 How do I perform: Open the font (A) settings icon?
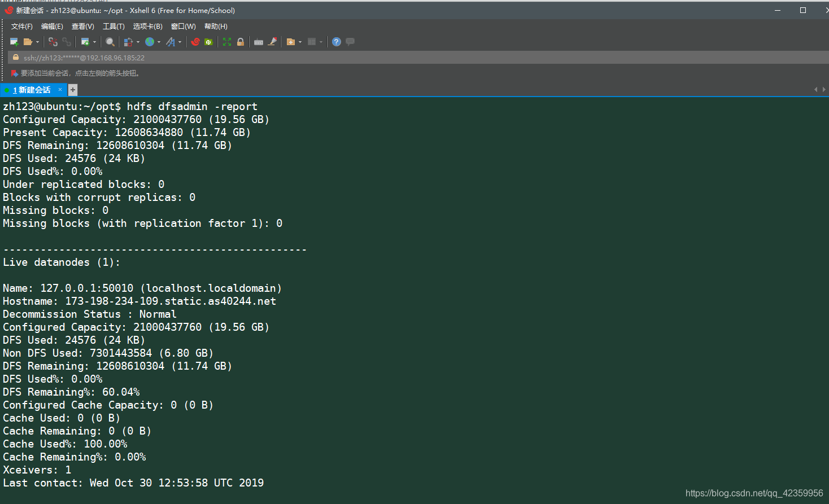[171, 42]
